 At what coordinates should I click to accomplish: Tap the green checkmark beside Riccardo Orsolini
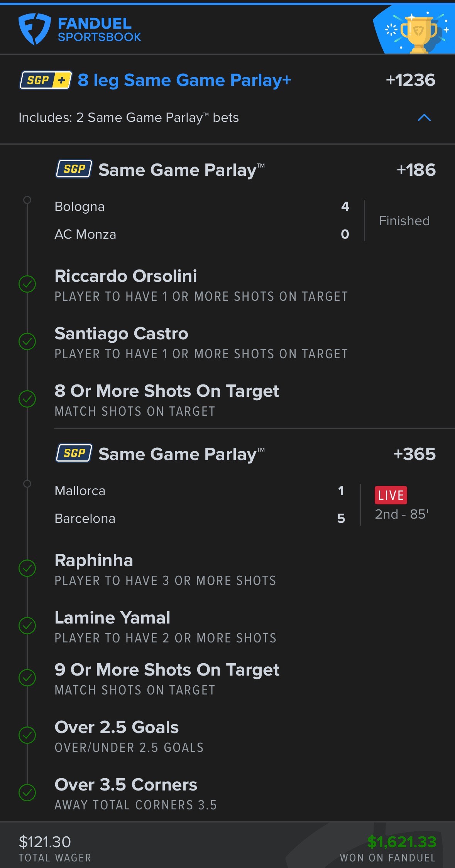click(27, 284)
